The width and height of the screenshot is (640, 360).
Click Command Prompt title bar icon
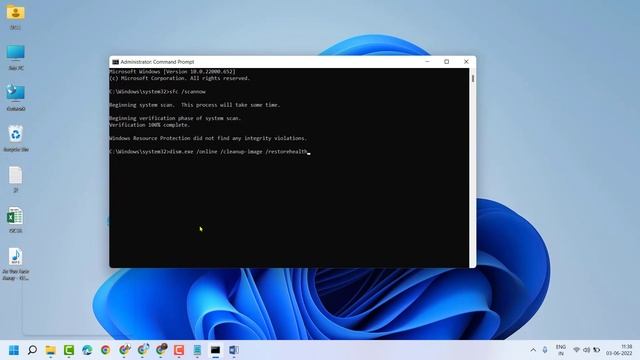pyautogui.click(x=116, y=62)
